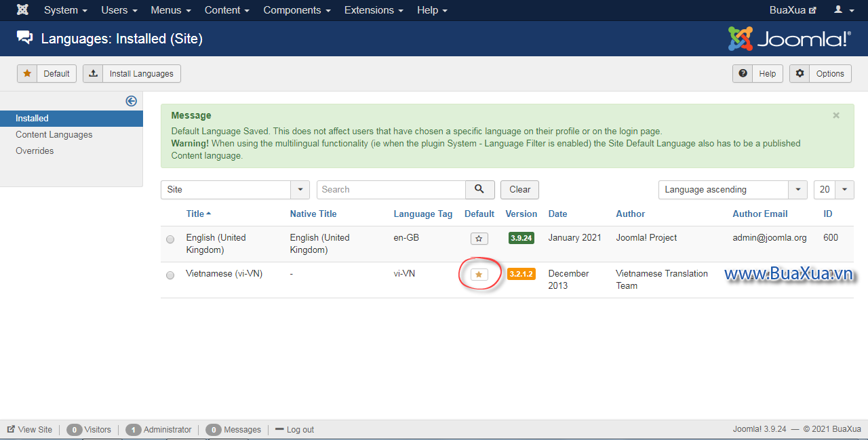Image resolution: width=868 pixels, height=440 pixels.
Task: Open the Content menu
Action: 227,10
